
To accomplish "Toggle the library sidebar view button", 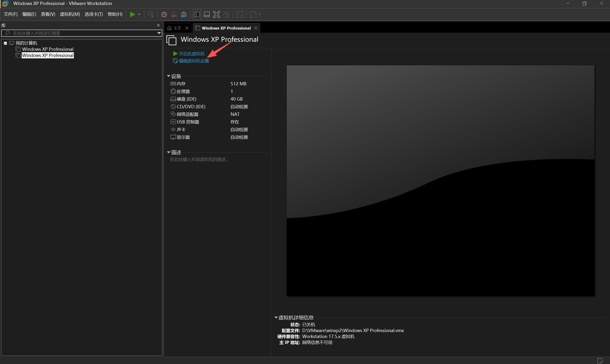I will [197, 15].
